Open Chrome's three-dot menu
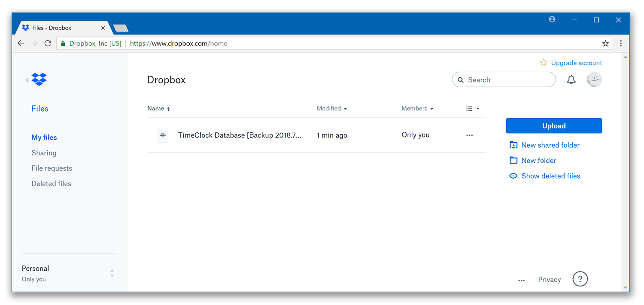Image resolution: width=644 pixels, height=305 pixels. point(621,43)
